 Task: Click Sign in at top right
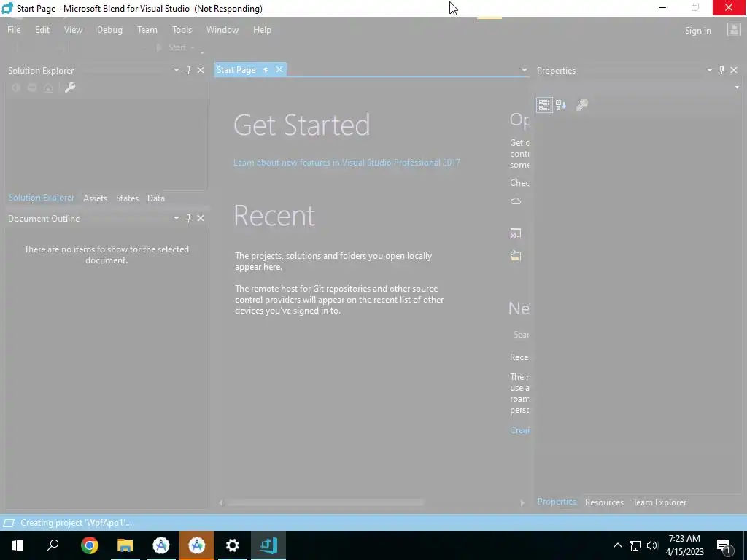697,31
